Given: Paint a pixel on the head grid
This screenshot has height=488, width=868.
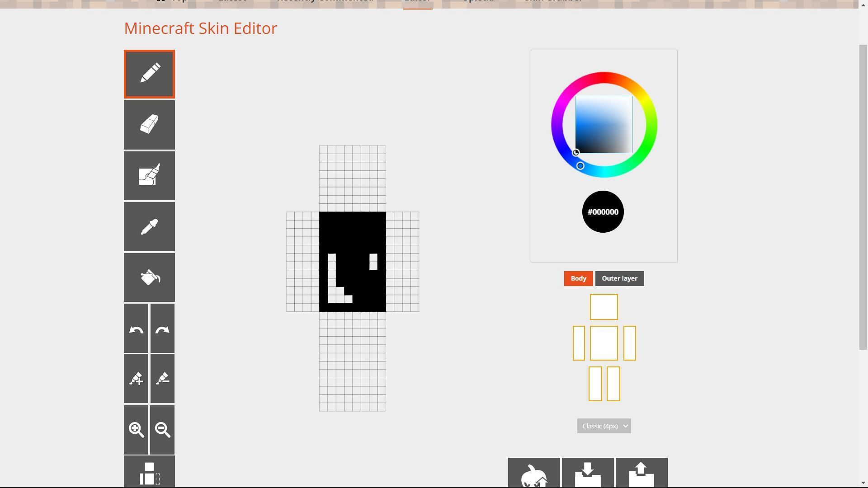Looking at the screenshot, I should coord(353,178).
